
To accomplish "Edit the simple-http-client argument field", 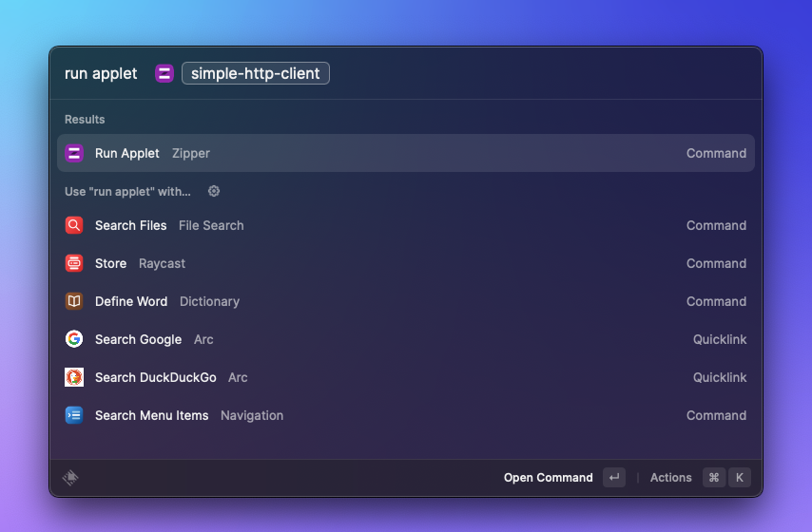I will click(x=256, y=73).
